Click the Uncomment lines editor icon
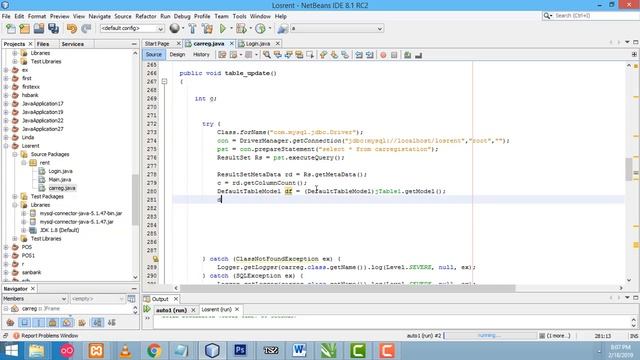The height and width of the screenshot is (360, 640). tap(418, 55)
